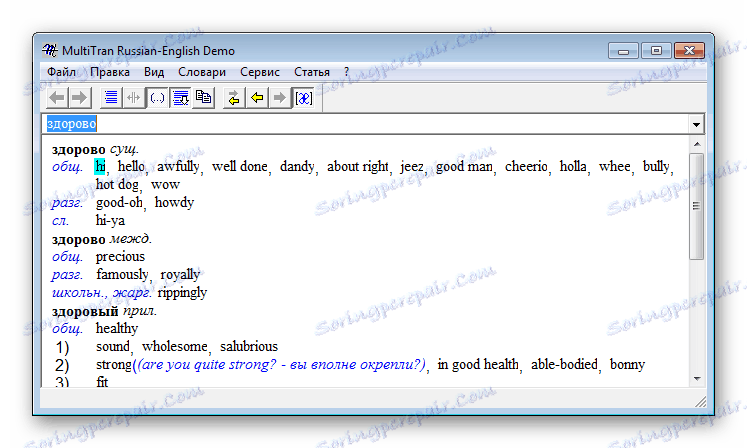Viewport: 747px width, 448px height.
Task: Click the headword 'здорово межд.'
Action: point(101,239)
